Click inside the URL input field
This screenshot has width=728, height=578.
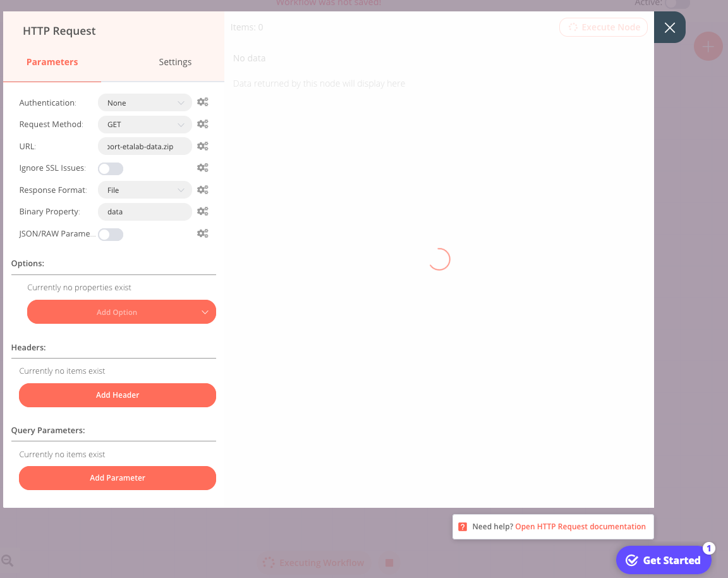click(x=144, y=146)
